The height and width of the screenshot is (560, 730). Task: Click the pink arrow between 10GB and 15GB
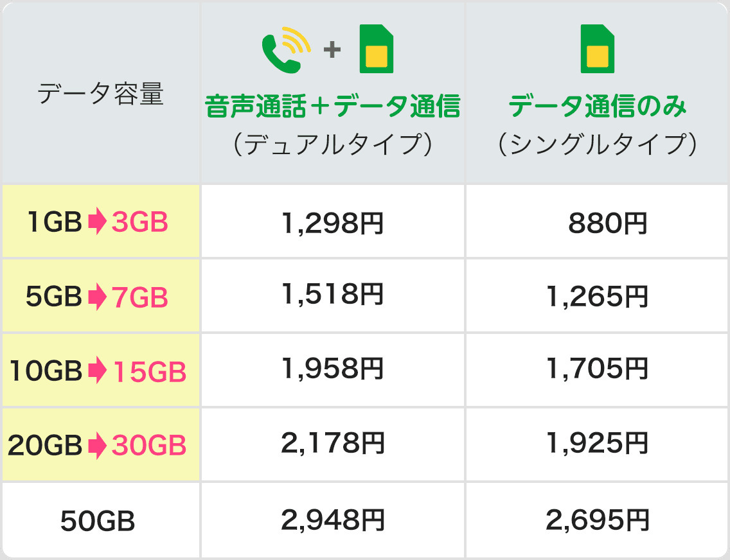(97, 371)
